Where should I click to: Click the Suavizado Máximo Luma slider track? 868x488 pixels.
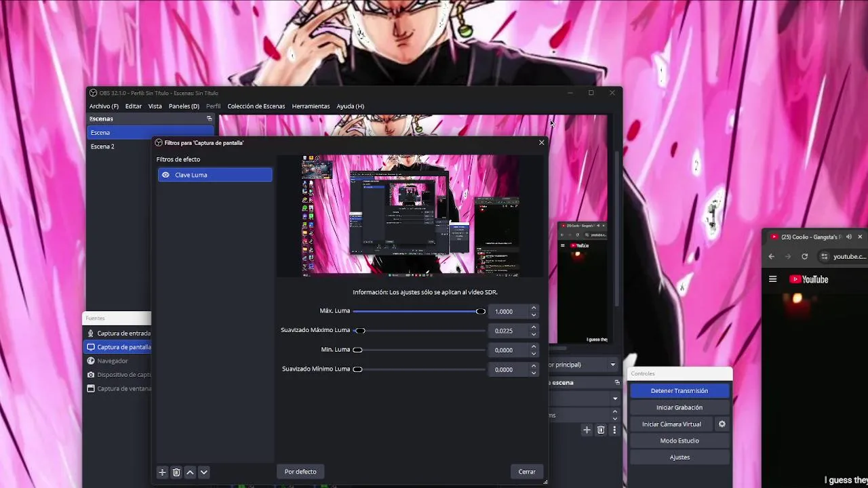pos(419,331)
